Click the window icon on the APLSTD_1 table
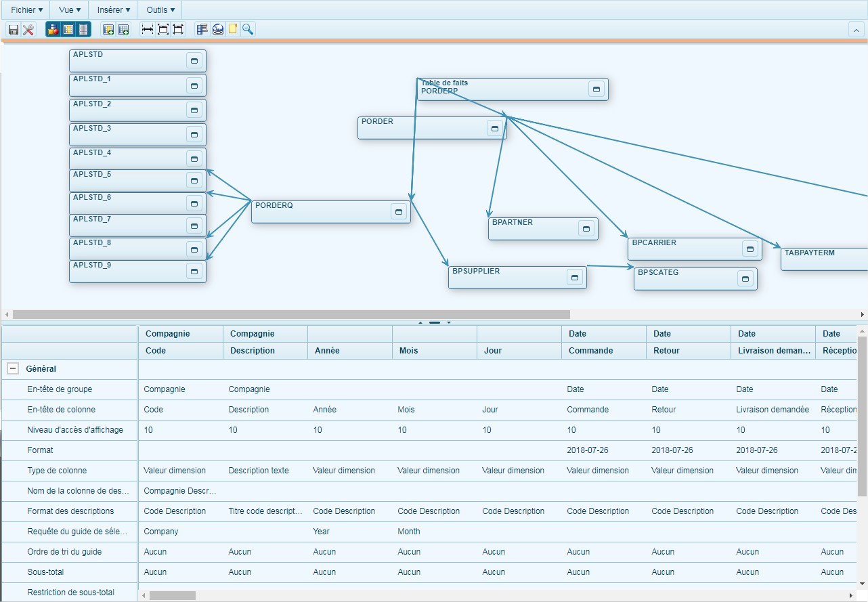Image resolution: width=868 pixels, height=602 pixels. click(x=194, y=86)
